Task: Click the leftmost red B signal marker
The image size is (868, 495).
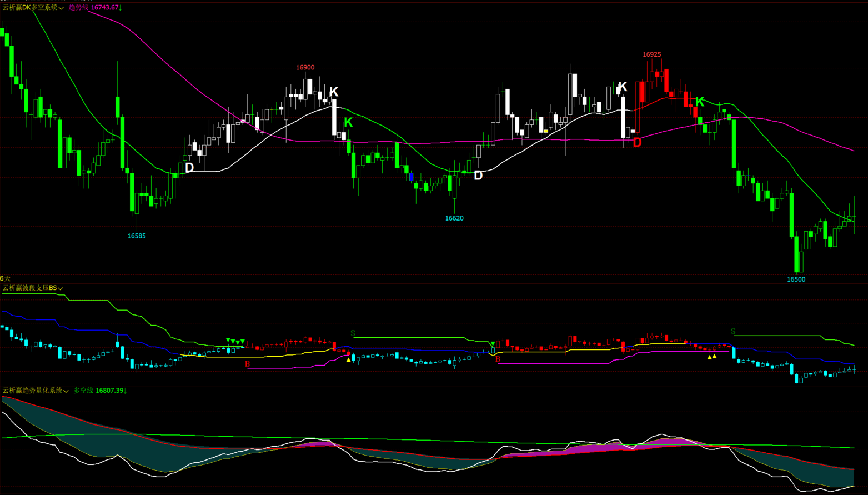Action: 248,364
